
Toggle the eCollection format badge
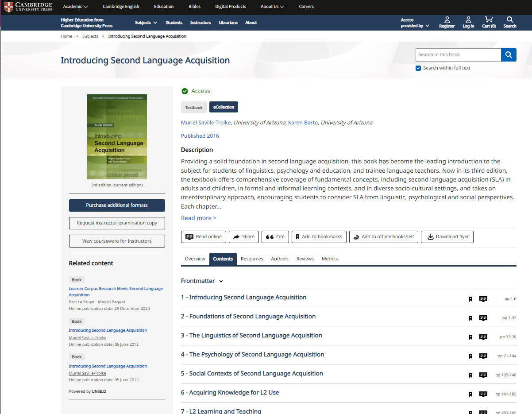(x=224, y=107)
